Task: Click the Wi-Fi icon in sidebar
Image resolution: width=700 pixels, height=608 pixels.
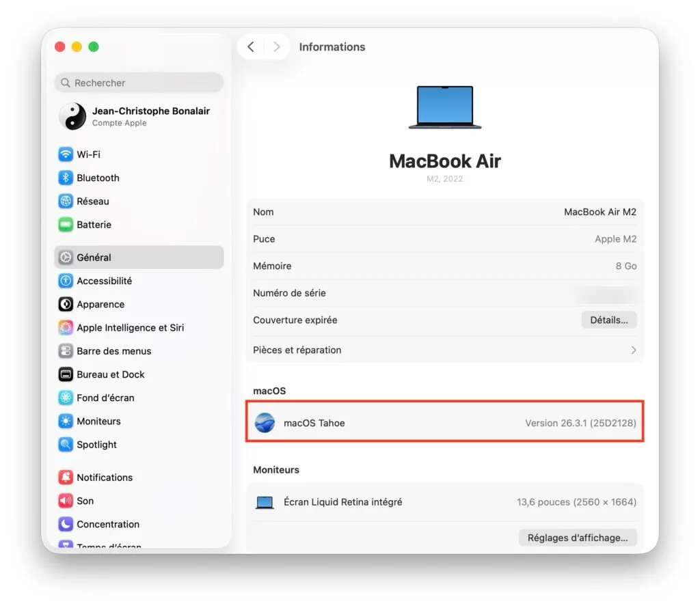Action: point(66,154)
